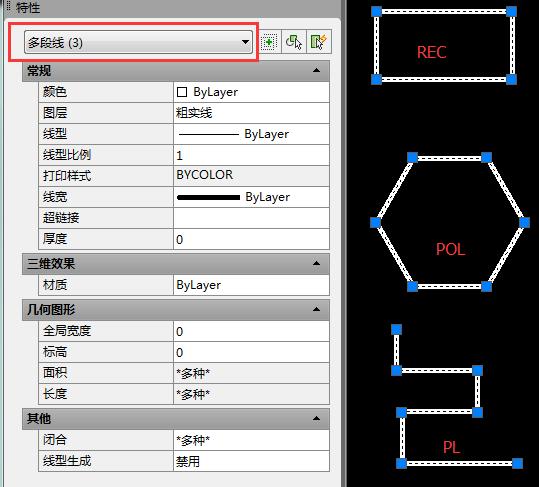Click the top-left grip of REC rectangle
Screen dimensions: 539x487
pyautogui.click(x=376, y=11)
